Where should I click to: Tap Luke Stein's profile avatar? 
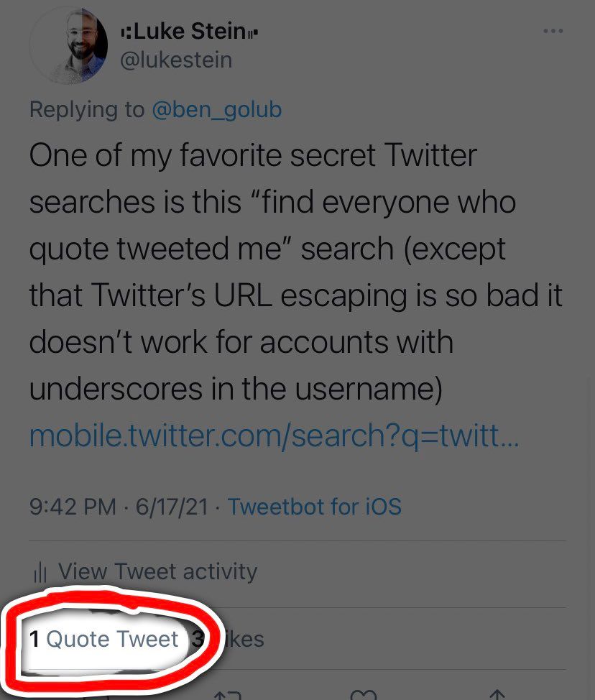68,46
